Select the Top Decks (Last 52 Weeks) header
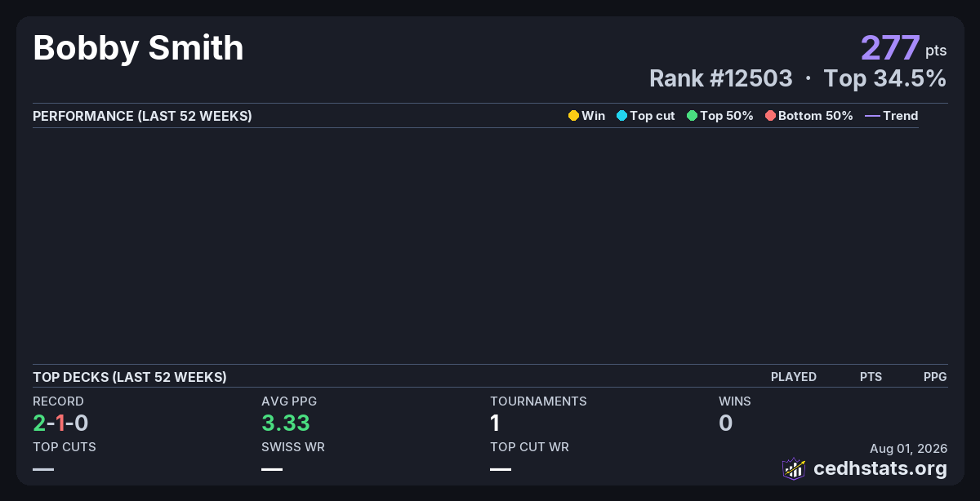The image size is (980, 501). (130, 377)
